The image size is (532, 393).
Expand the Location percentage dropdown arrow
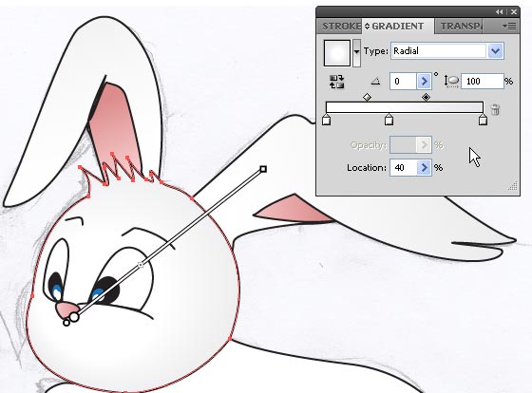pos(424,167)
